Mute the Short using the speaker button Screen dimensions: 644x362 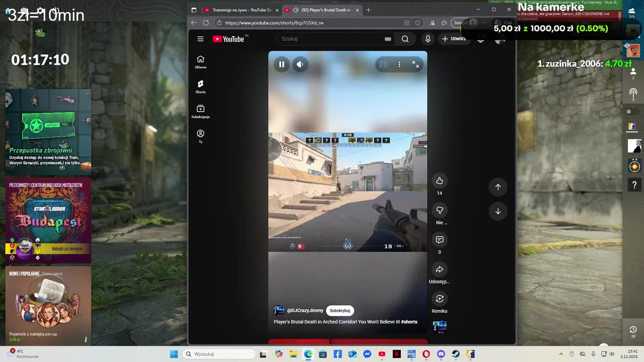coord(300,64)
